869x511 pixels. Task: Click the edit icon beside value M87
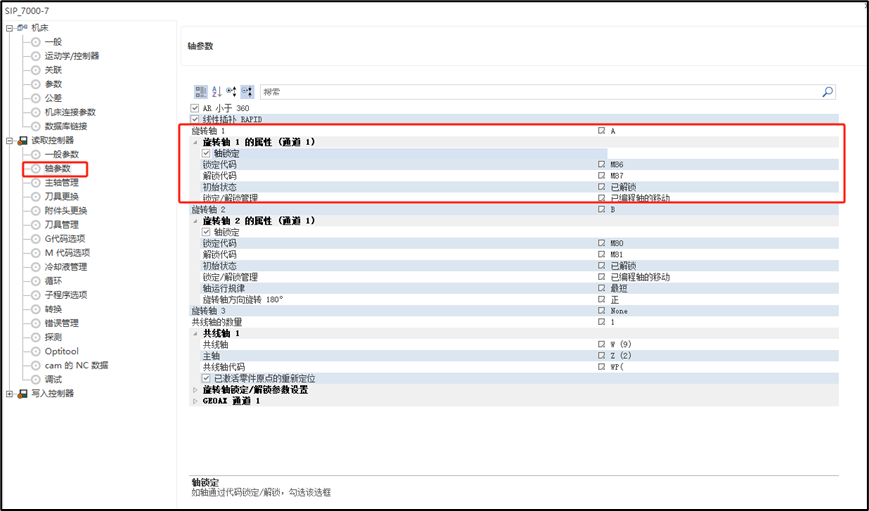(601, 176)
